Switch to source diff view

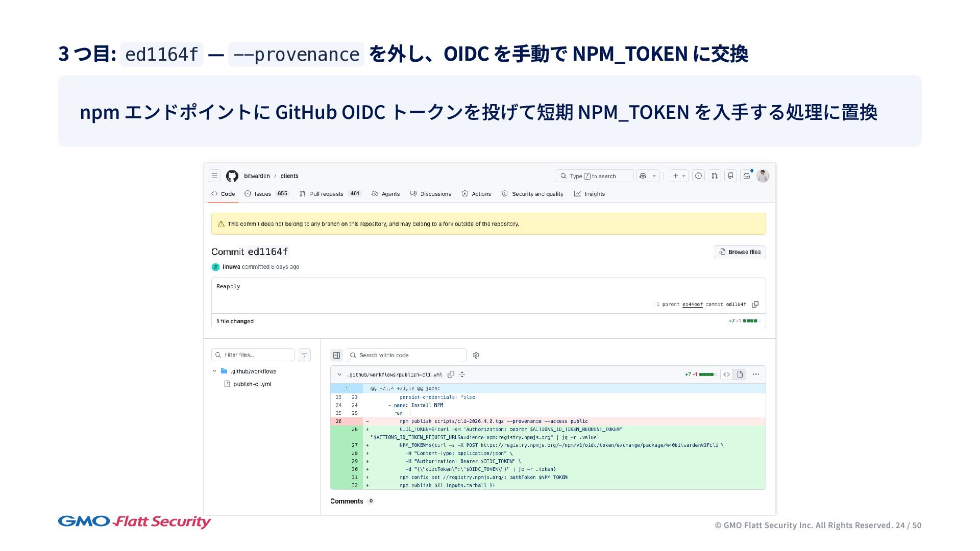726,374
